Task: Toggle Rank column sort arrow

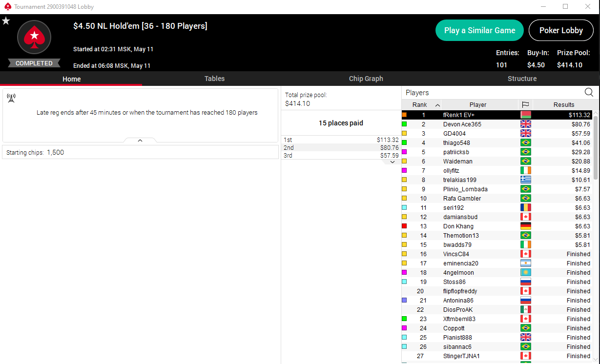Action: [437, 105]
